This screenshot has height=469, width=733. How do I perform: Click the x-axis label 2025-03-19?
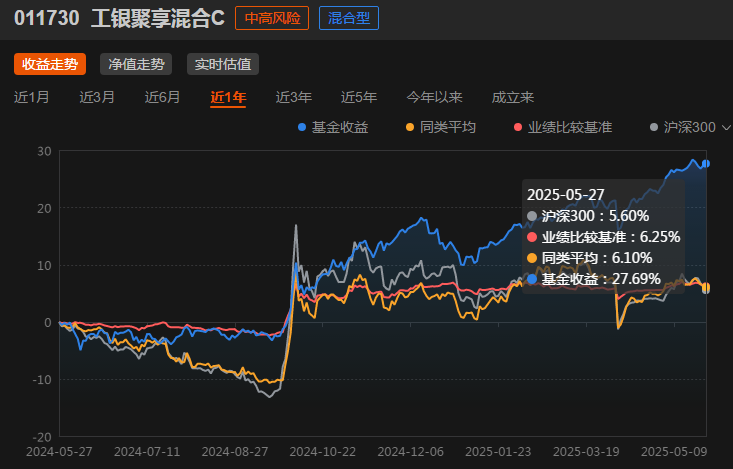586,452
